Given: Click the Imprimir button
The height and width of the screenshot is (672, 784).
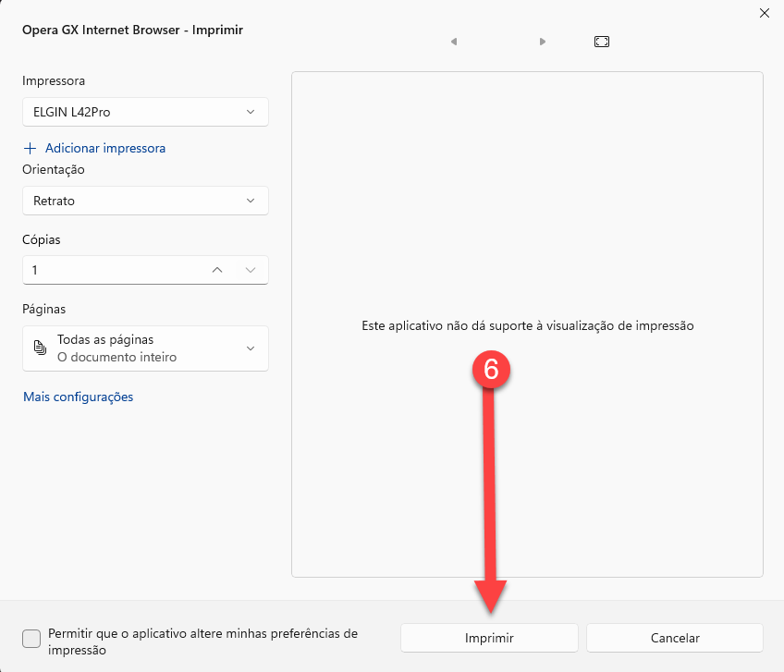Looking at the screenshot, I should pos(489,638).
